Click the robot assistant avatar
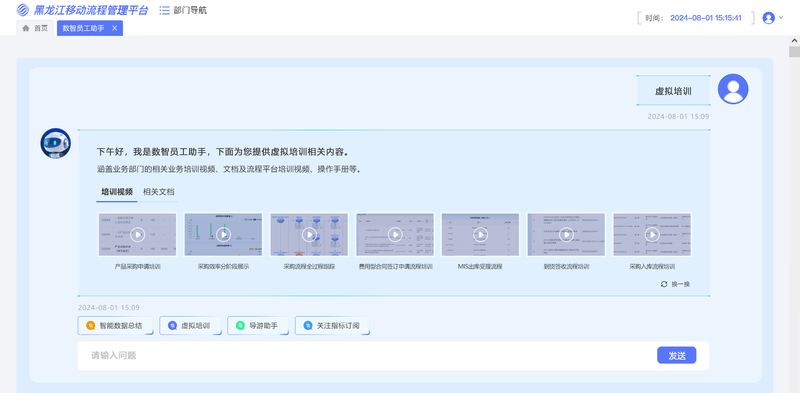The width and height of the screenshot is (800, 393). click(x=56, y=143)
